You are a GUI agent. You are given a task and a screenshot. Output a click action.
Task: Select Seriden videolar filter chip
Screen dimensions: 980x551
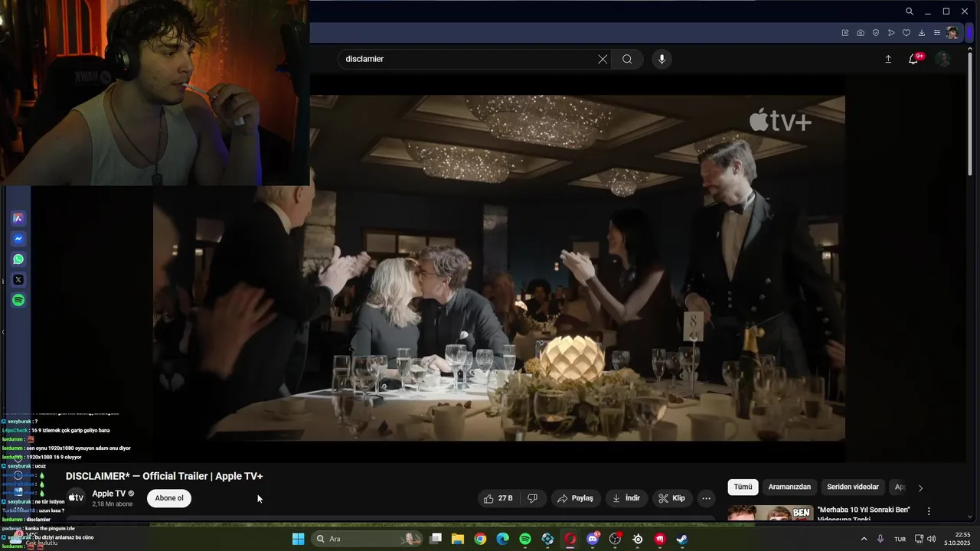(x=853, y=487)
